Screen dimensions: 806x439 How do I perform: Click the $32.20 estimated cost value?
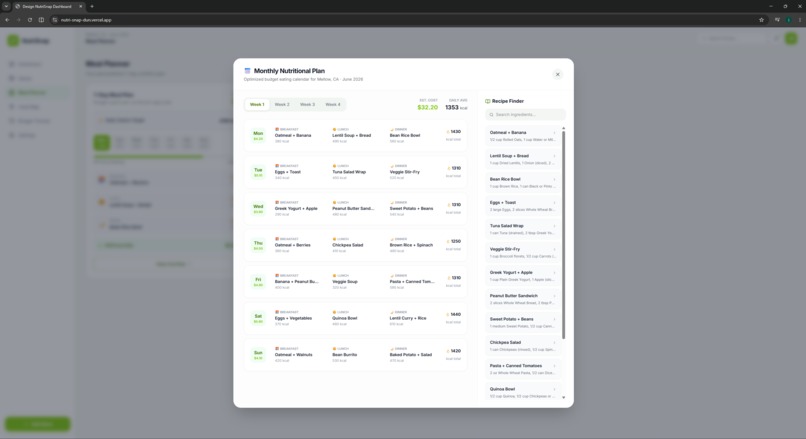tap(428, 107)
